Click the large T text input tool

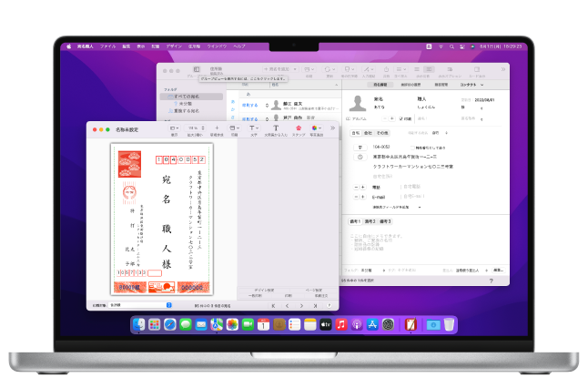[x=276, y=128]
